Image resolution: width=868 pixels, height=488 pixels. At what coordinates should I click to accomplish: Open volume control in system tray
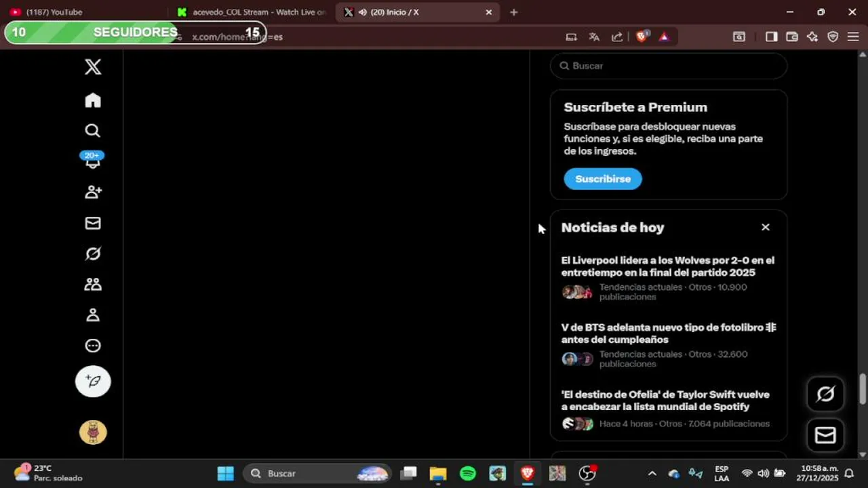764,473
